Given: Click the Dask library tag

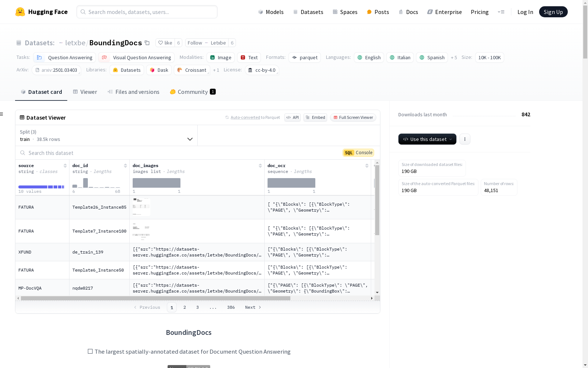Looking at the screenshot, I should (x=159, y=70).
